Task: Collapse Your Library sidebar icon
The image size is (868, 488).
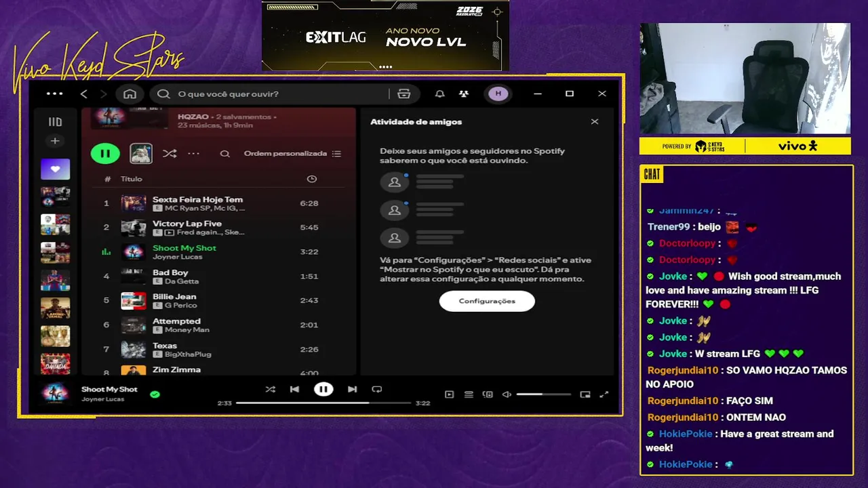Action: tap(55, 122)
